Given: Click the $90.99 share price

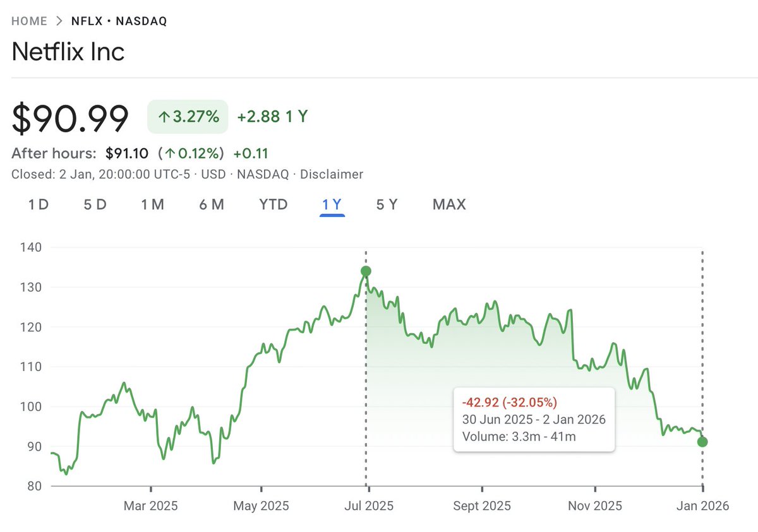Looking at the screenshot, I should click(x=70, y=118).
